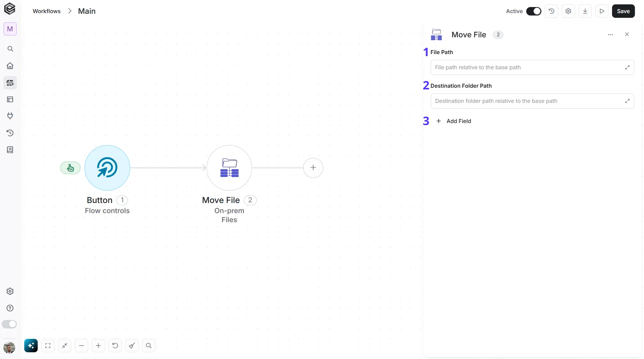This screenshot has height=359, width=644.
Task: Open the user profile photo avatar
Action: tap(9, 348)
